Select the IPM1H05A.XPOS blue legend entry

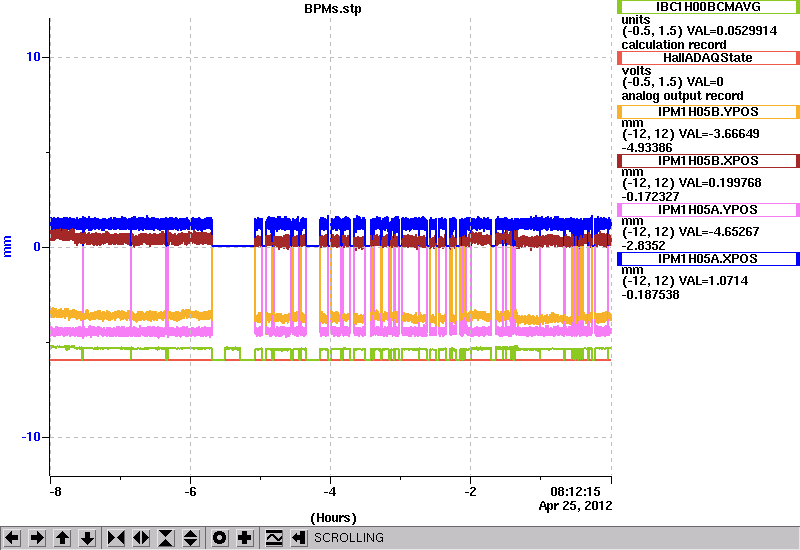708,259
